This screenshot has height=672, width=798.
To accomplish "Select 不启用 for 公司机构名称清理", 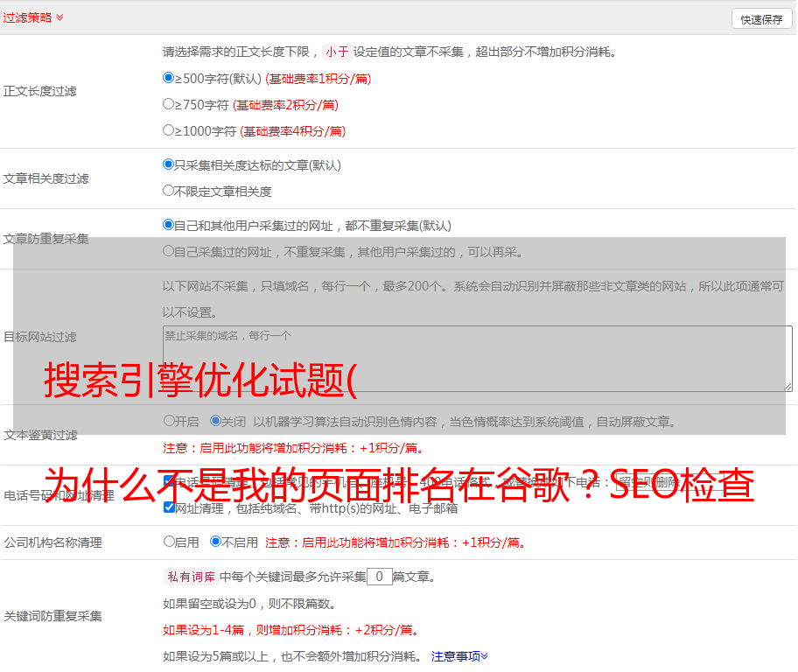I will [216, 541].
